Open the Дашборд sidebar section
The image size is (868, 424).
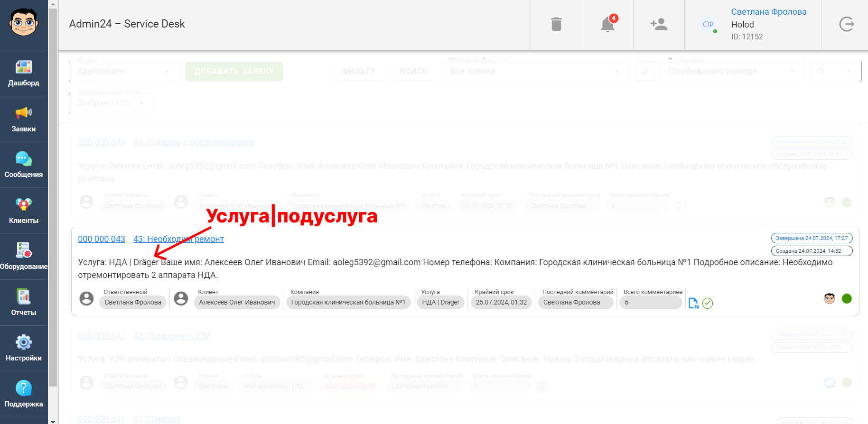pyautogui.click(x=24, y=73)
